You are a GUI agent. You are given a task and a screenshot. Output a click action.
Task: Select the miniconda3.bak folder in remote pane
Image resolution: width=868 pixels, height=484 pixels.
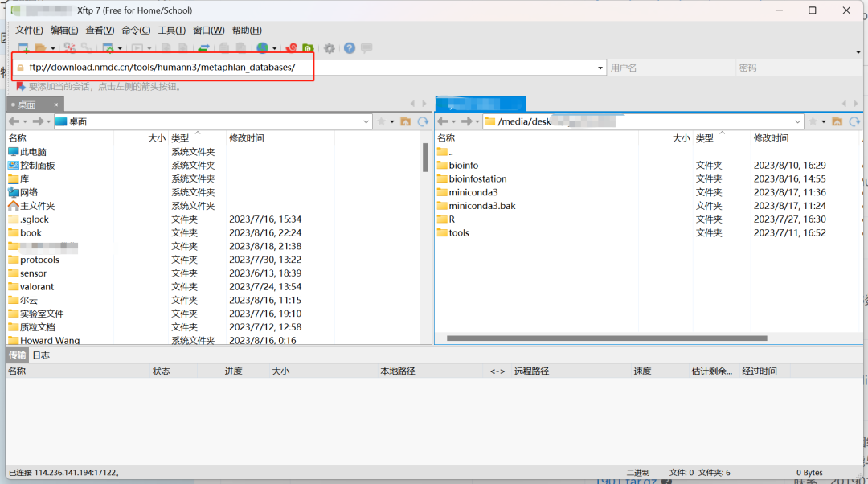pos(476,206)
